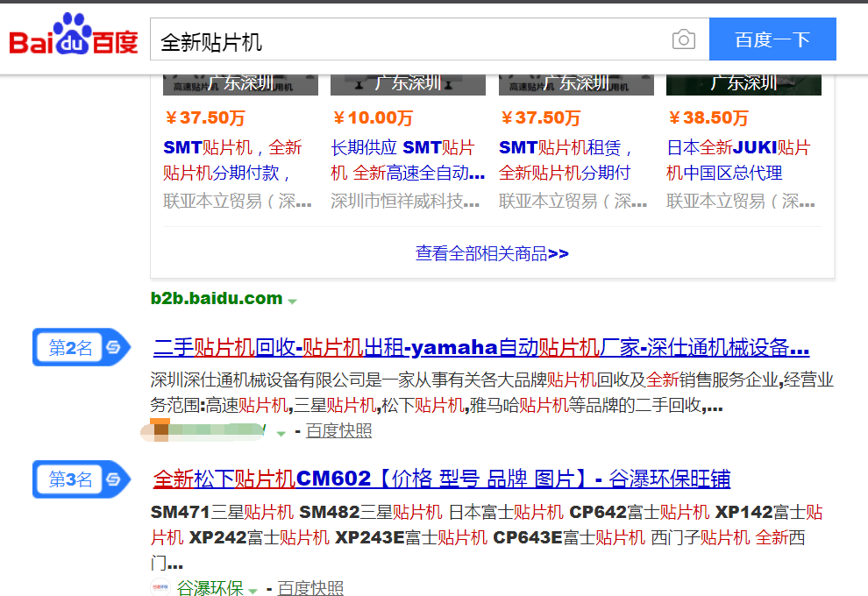This screenshot has height=596, width=868.
Task: Click vendor 联亚本立贸易 under SMT贴片机租赁 listing
Action: tap(573, 202)
